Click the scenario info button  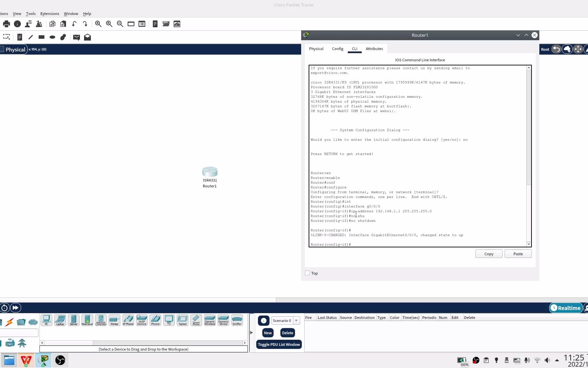[x=264, y=321]
